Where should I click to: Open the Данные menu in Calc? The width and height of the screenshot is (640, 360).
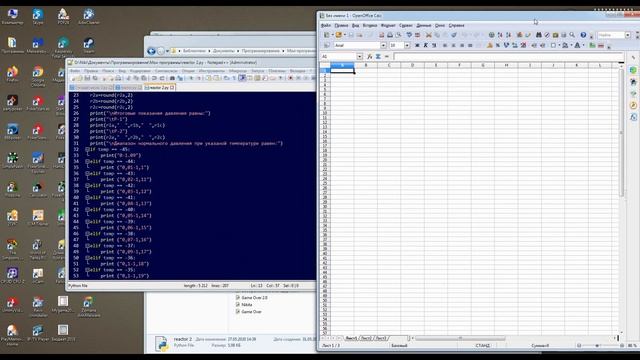424,25
